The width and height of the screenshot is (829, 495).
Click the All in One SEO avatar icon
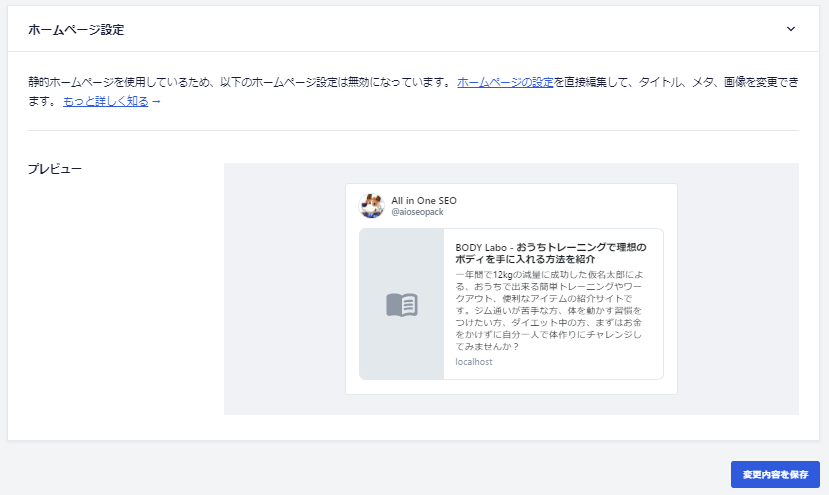coord(372,206)
